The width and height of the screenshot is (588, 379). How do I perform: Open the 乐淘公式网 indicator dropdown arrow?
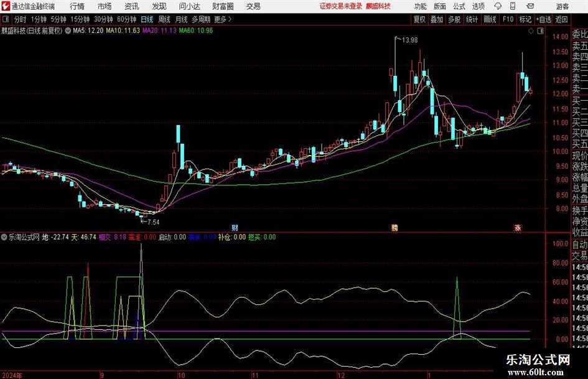pyautogui.click(x=4, y=237)
